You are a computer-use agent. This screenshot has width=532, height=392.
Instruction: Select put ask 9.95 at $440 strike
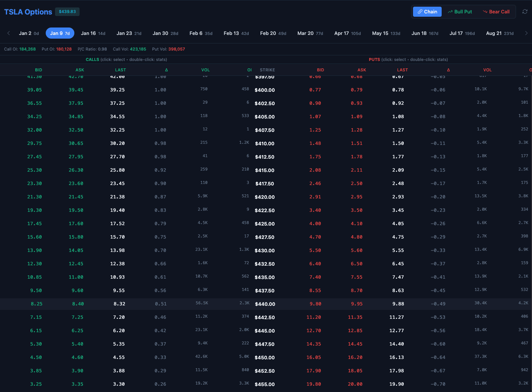[x=357, y=304]
